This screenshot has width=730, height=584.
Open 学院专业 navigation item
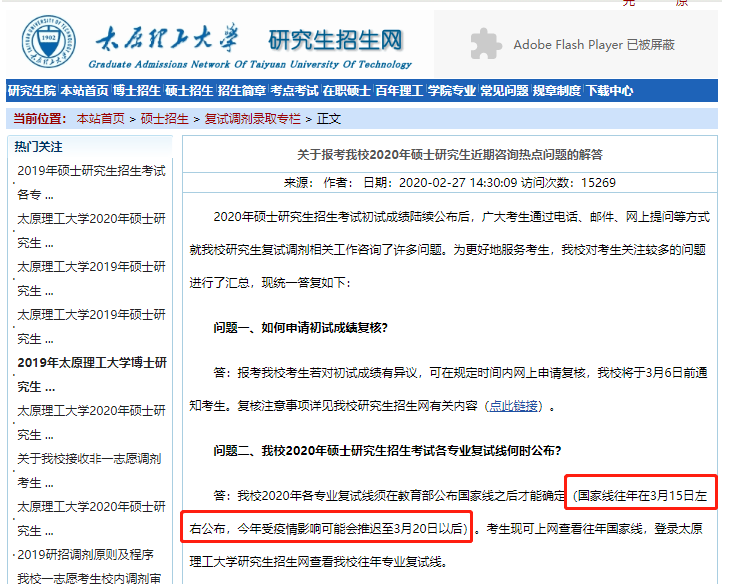(x=452, y=90)
